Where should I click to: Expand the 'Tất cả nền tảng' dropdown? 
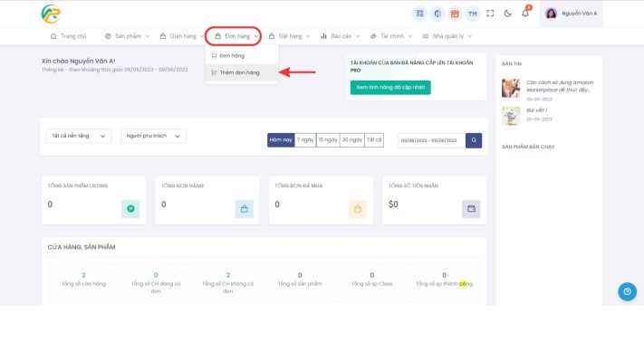coord(78,136)
